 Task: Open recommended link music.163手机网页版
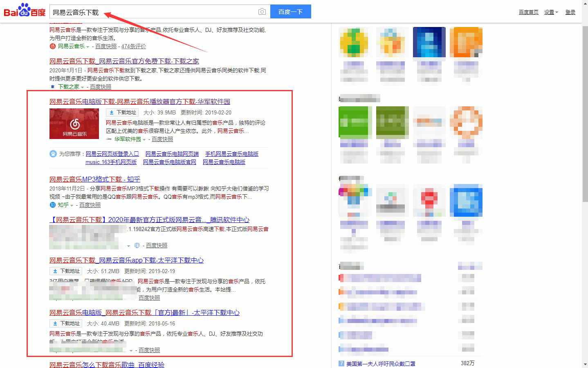(x=111, y=162)
